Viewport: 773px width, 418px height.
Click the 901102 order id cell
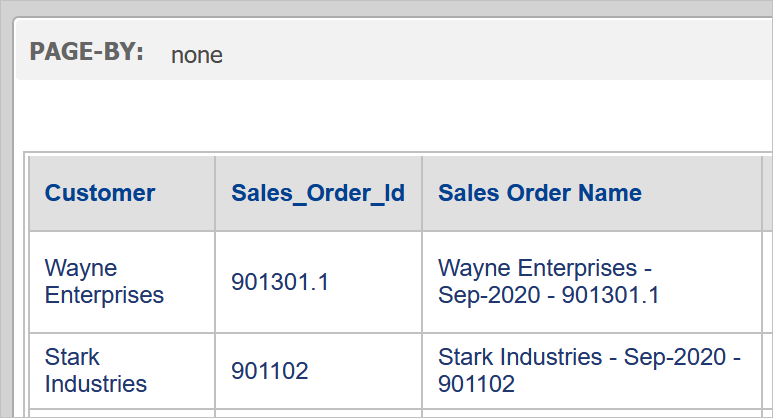tap(318, 371)
